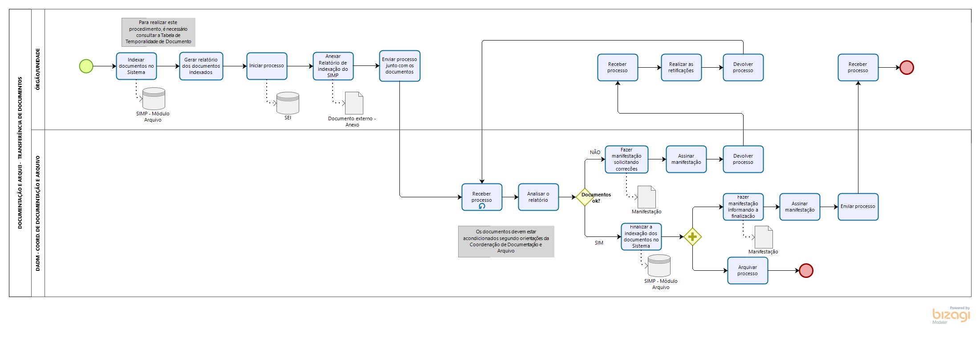
Task: Select the 'Realizar as retificações' task
Action: [x=681, y=68]
